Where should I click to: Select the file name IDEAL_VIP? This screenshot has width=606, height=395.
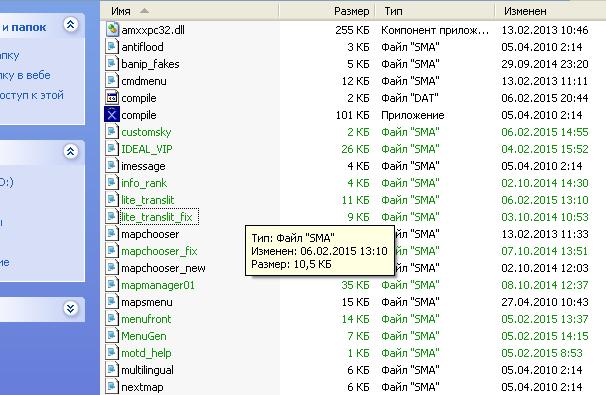click(x=147, y=149)
